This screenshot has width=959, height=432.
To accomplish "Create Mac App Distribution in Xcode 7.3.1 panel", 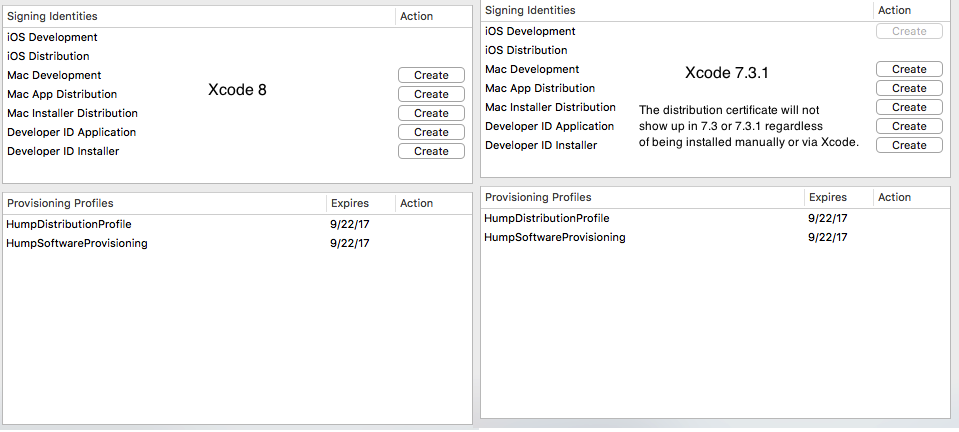I will point(909,88).
